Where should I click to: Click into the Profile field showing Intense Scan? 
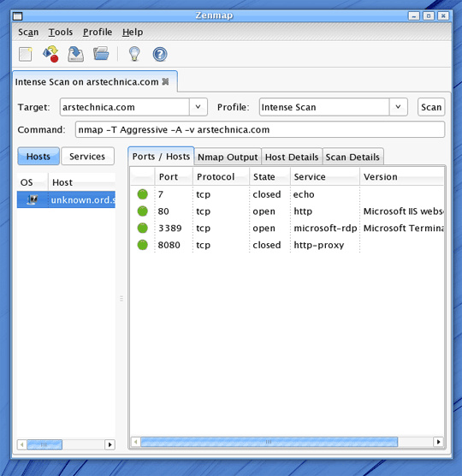[x=324, y=107]
